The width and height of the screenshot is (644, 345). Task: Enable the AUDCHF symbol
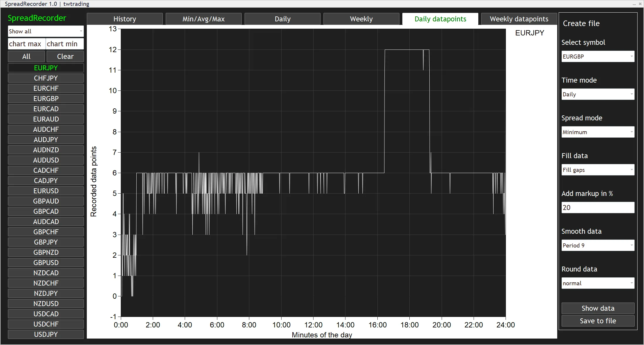click(x=46, y=129)
